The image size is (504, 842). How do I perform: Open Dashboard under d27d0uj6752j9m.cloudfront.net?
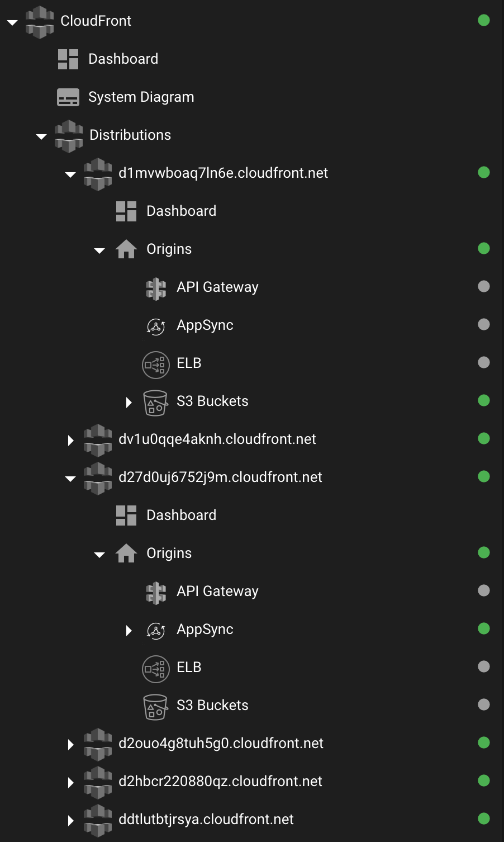point(181,515)
